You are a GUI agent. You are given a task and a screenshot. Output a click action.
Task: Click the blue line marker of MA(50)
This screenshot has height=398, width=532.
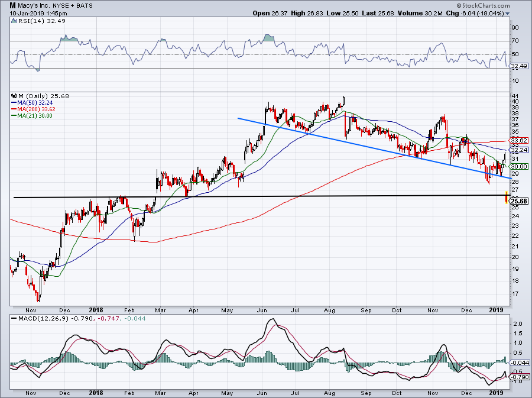coord(14,103)
